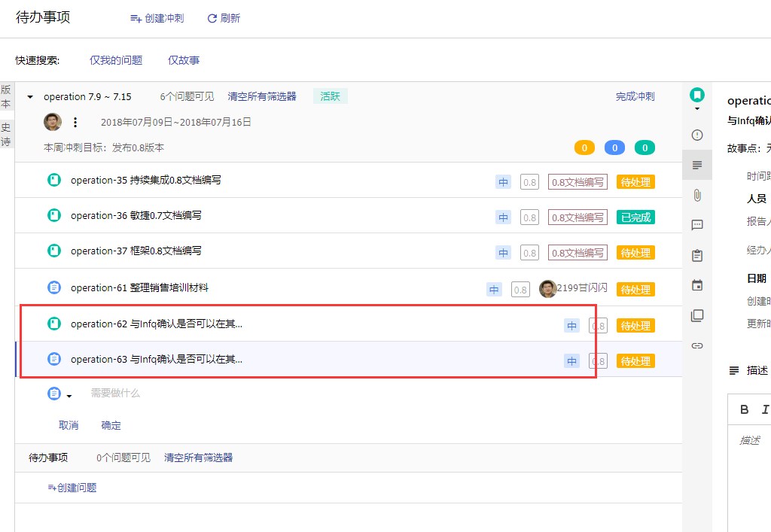Click the sprint assignee avatar

pos(53,122)
